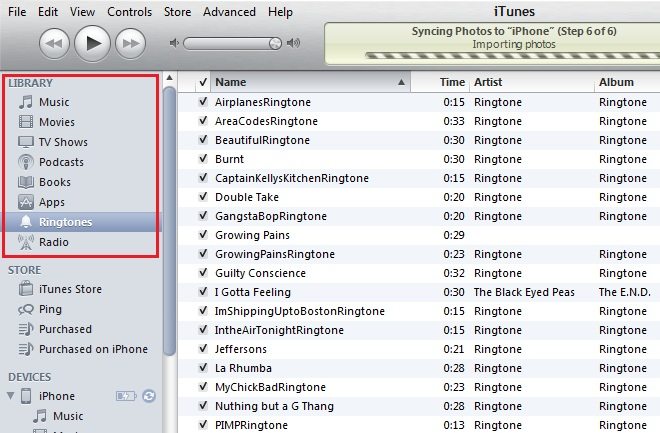
Task: Select the Ringtones bell icon
Action: coord(26,222)
